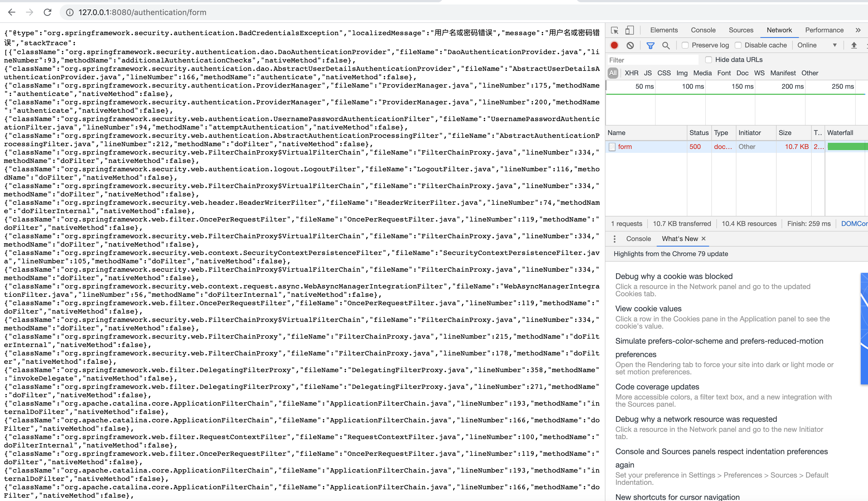Click the inspect element picker icon
This screenshot has height=501, width=868.
(x=615, y=30)
